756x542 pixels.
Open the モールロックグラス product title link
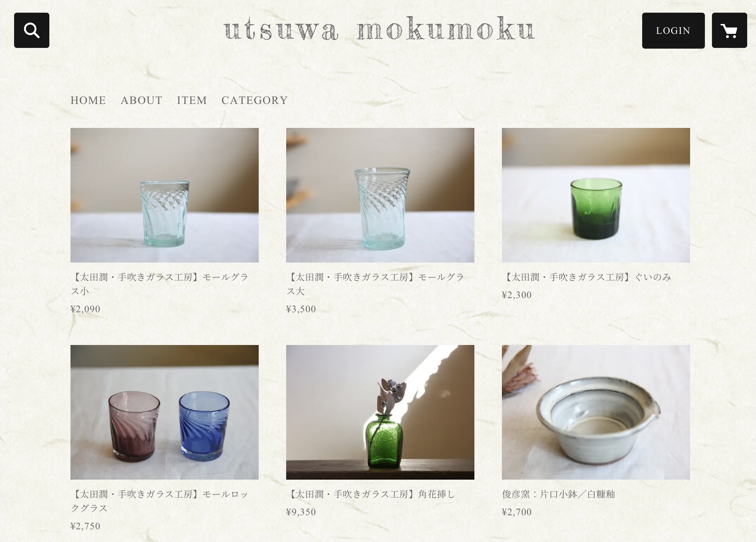point(160,501)
